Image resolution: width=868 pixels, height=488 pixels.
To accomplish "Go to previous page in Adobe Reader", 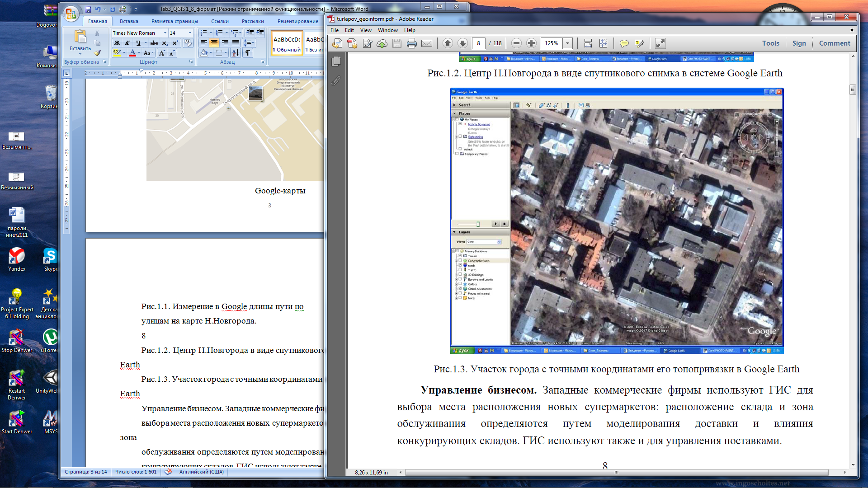I will 448,43.
